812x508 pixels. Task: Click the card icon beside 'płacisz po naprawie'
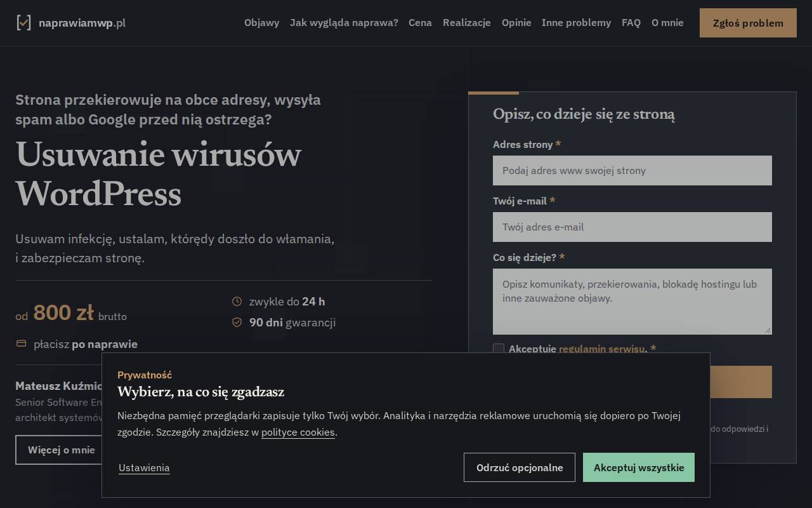coord(21,344)
